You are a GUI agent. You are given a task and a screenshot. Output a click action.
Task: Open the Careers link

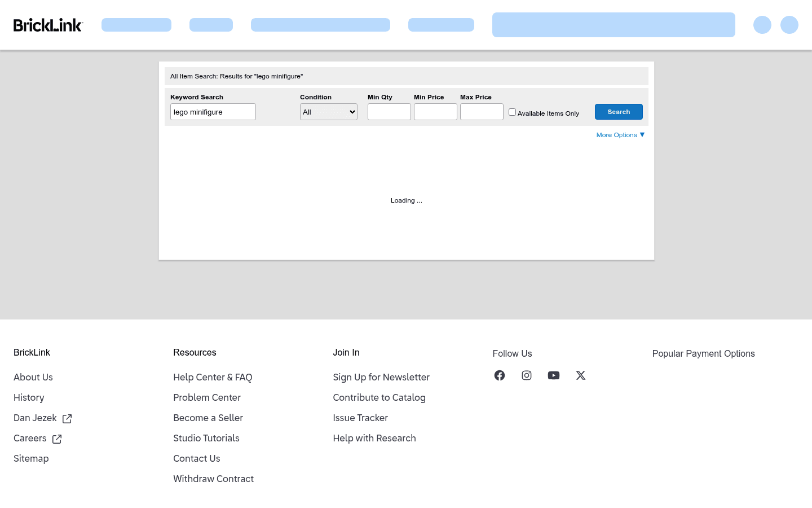[x=30, y=438]
